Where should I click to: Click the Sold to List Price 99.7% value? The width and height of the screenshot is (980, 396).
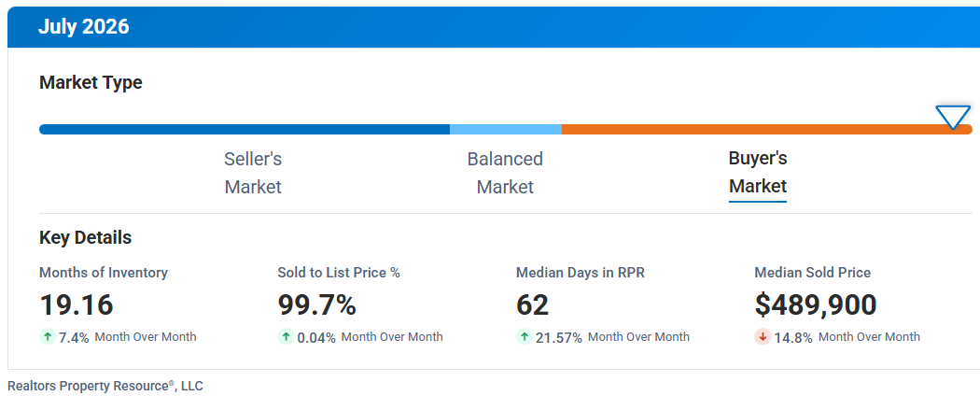point(317,304)
